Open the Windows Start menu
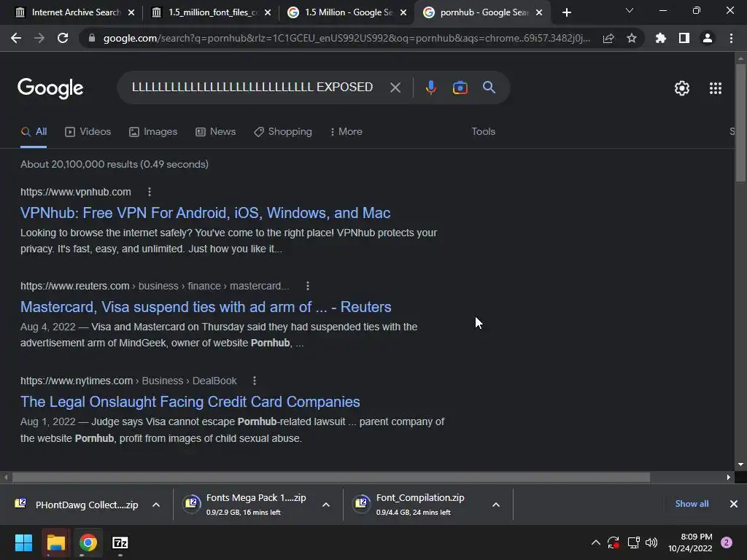Image resolution: width=747 pixels, height=560 pixels. click(24, 542)
